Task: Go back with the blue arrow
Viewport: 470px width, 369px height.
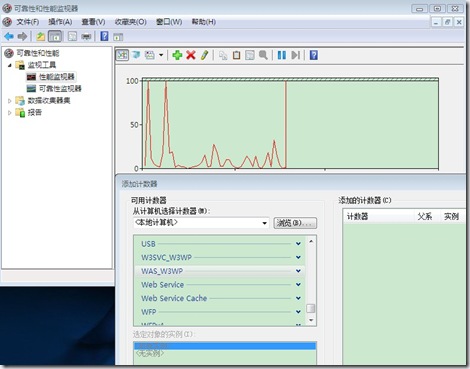Action: pyautogui.click(x=9, y=36)
